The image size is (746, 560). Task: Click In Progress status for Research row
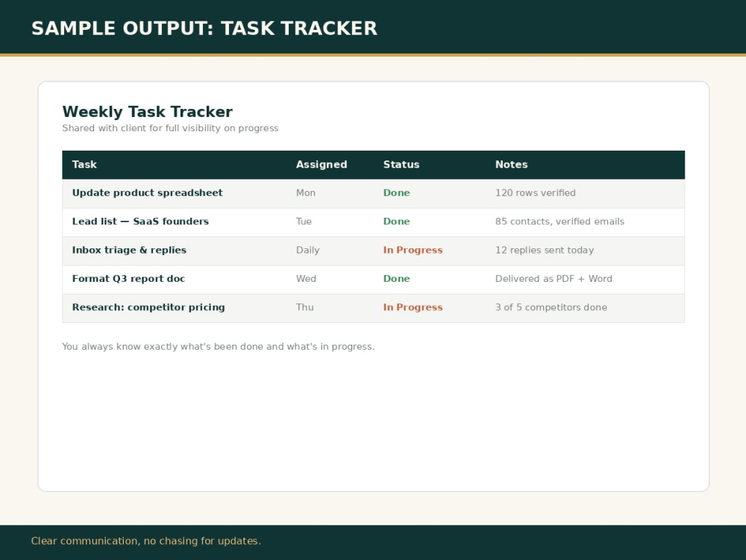(x=413, y=307)
